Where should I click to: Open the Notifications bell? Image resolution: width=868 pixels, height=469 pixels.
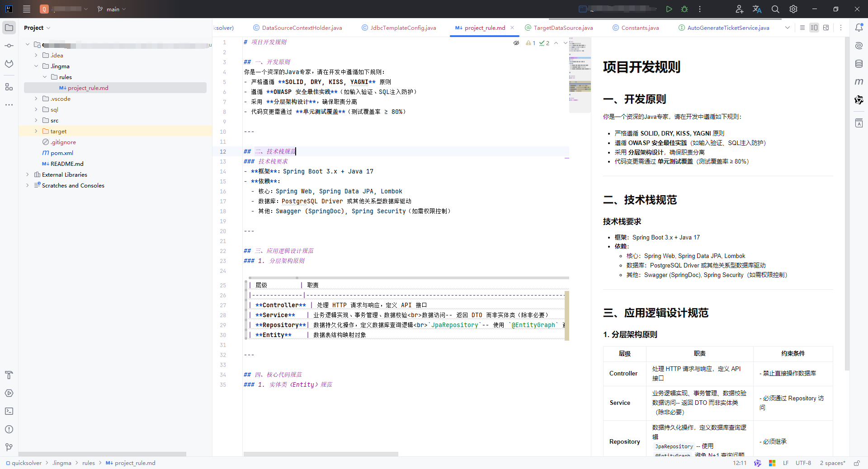[859, 28]
